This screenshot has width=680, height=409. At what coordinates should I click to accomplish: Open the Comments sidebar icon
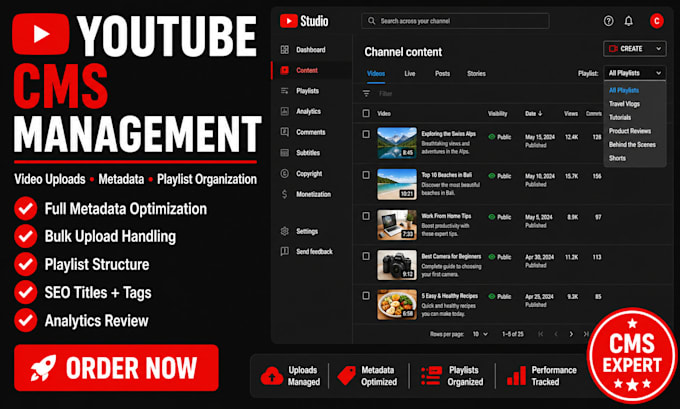[x=284, y=132]
